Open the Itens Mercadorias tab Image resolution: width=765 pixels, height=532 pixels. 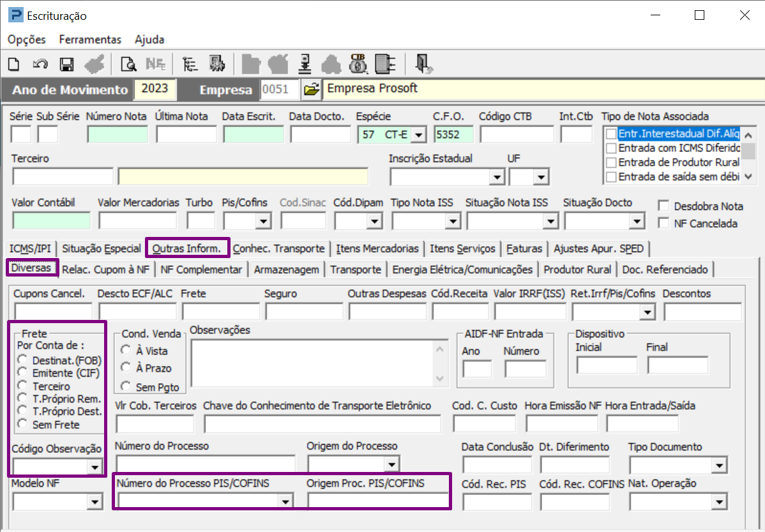(377, 248)
